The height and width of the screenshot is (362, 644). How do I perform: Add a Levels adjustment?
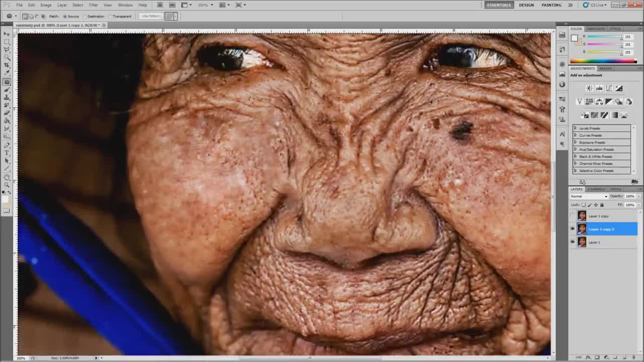coord(599,88)
